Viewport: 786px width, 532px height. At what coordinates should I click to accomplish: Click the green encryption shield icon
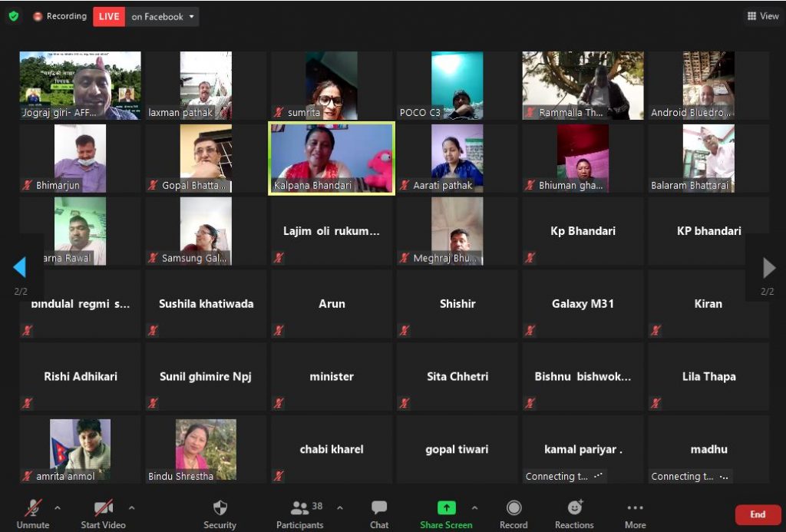click(x=13, y=16)
